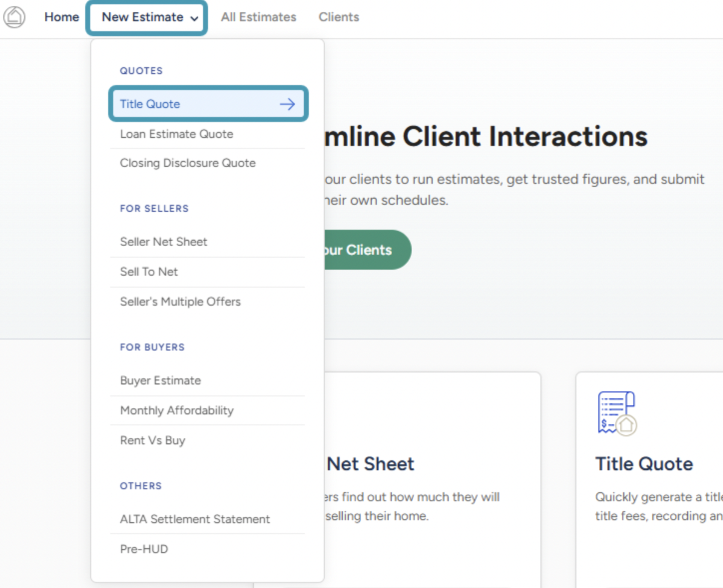Click the Title Quote arrow icon

[x=287, y=104]
